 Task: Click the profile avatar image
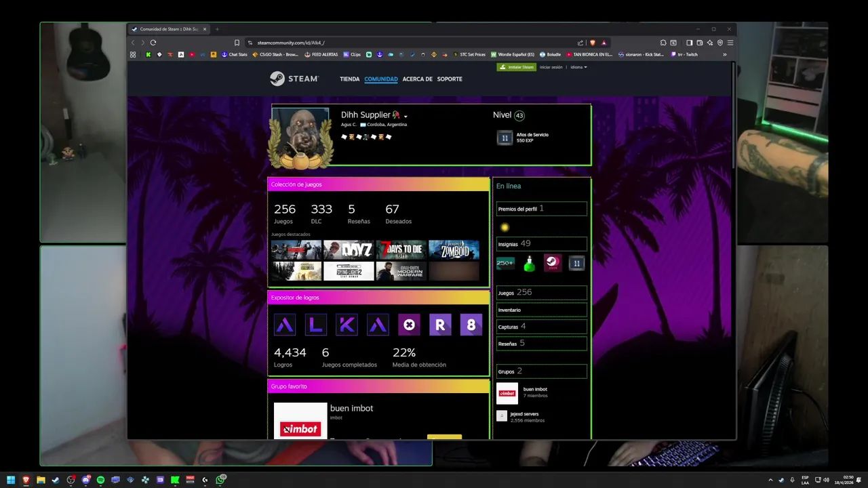pyautogui.click(x=301, y=136)
